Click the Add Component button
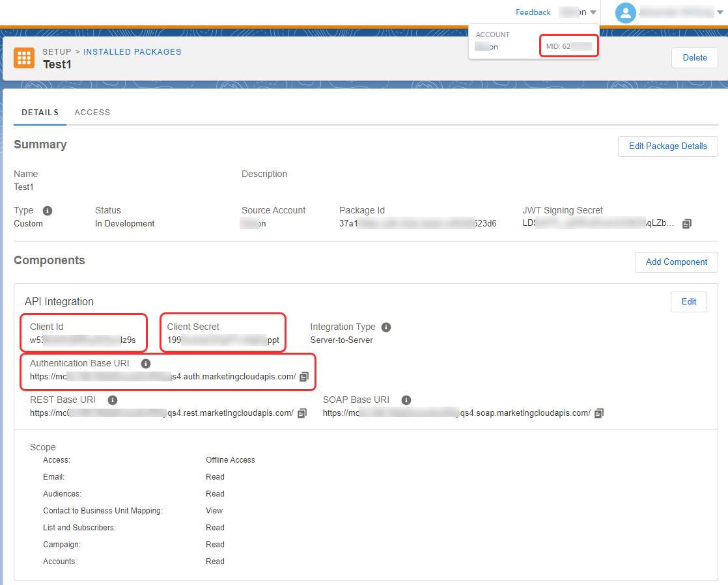The image size is (728, 585). [x=677, y=262]
